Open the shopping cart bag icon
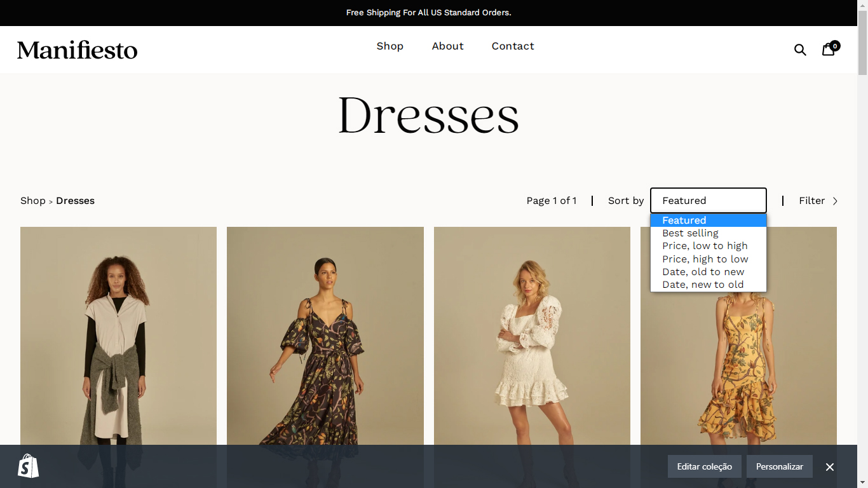This screenshot has height=488, width=868. click(830, 48)
